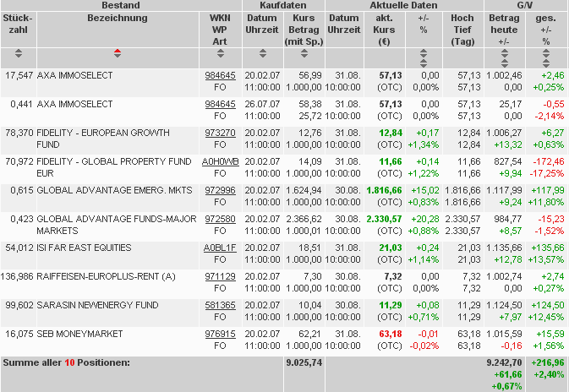Select SARASIN NEWENERGY FUND name
The width and height of the screenshot is (569, 392).
(x=97, y=305)
